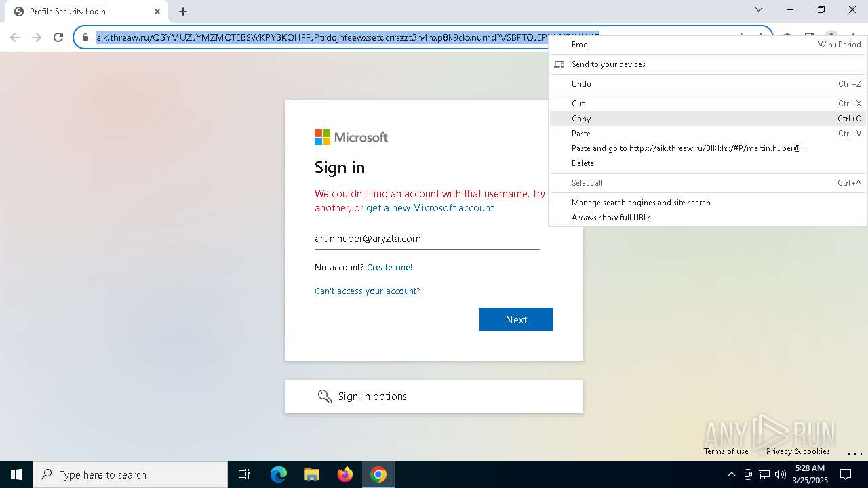Select Cut from context menu
The width and height of the screenshot is (868, 488).
click(708, 104)
